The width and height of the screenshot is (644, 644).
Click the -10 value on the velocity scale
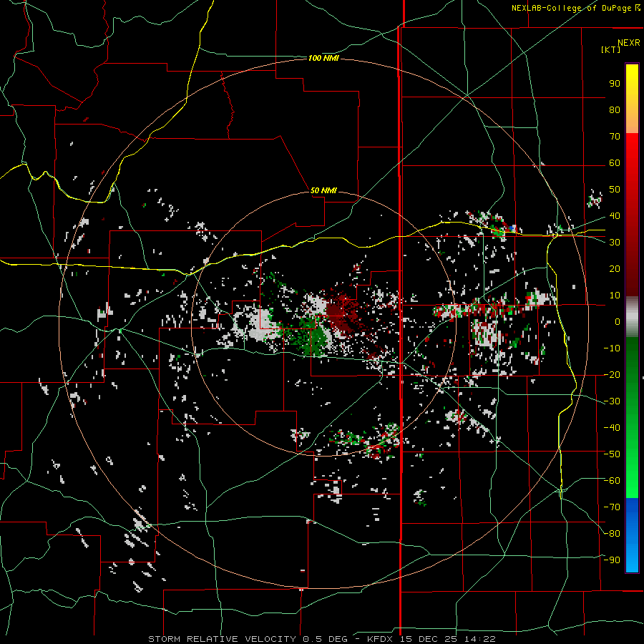coord(612,348)
